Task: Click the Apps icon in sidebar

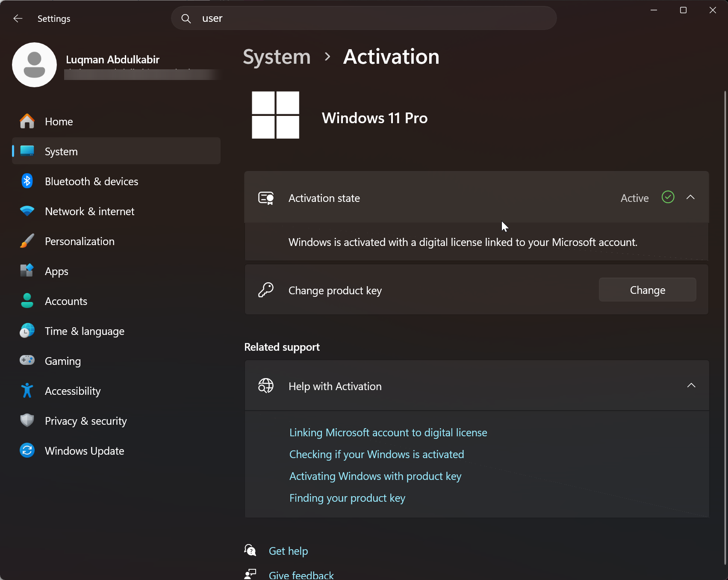Action: pyautogui.click(x=27, y=271)
